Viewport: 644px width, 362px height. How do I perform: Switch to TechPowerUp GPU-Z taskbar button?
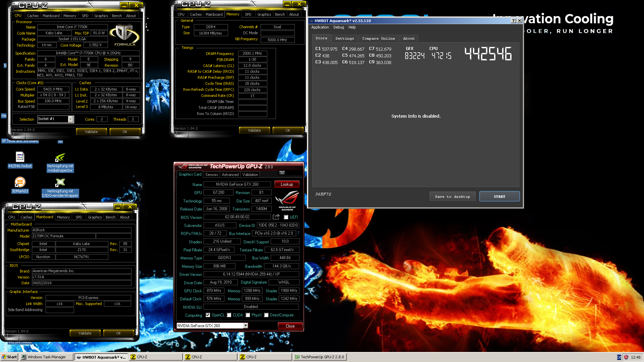(x=320, y=357)
